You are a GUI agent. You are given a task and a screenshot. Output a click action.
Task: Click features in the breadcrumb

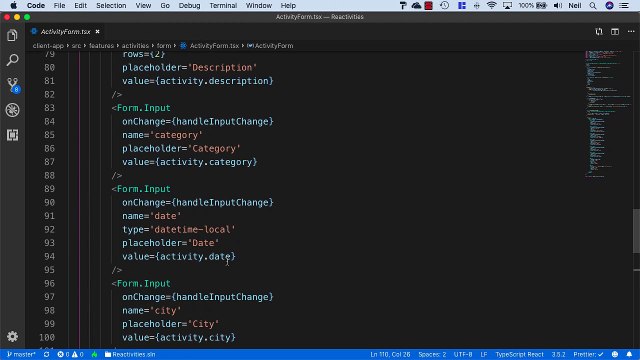point(101,46)
